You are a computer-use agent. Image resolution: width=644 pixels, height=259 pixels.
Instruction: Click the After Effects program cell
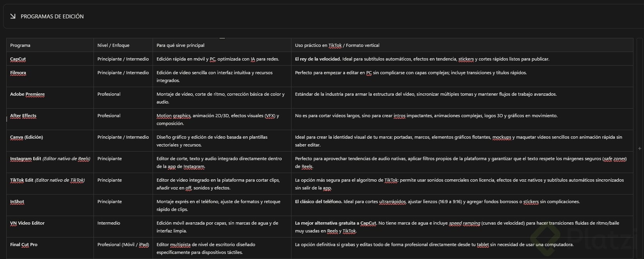pos(50,119)
